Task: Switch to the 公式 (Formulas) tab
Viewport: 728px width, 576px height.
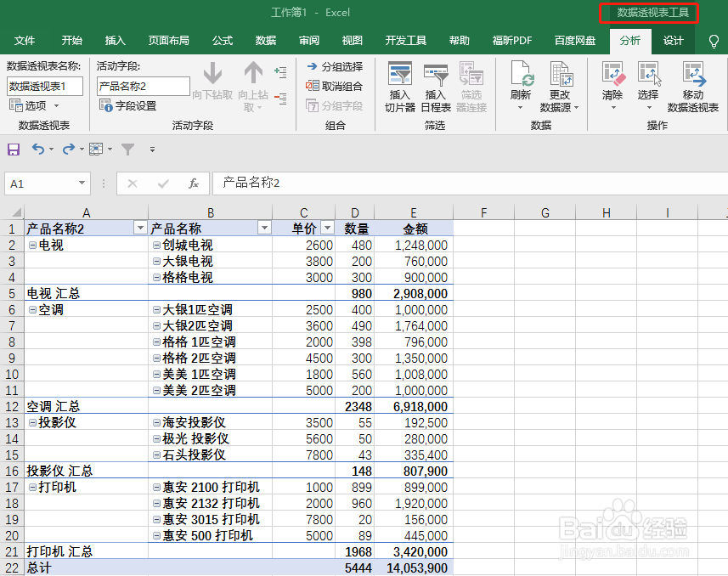Action: [223, 41]
